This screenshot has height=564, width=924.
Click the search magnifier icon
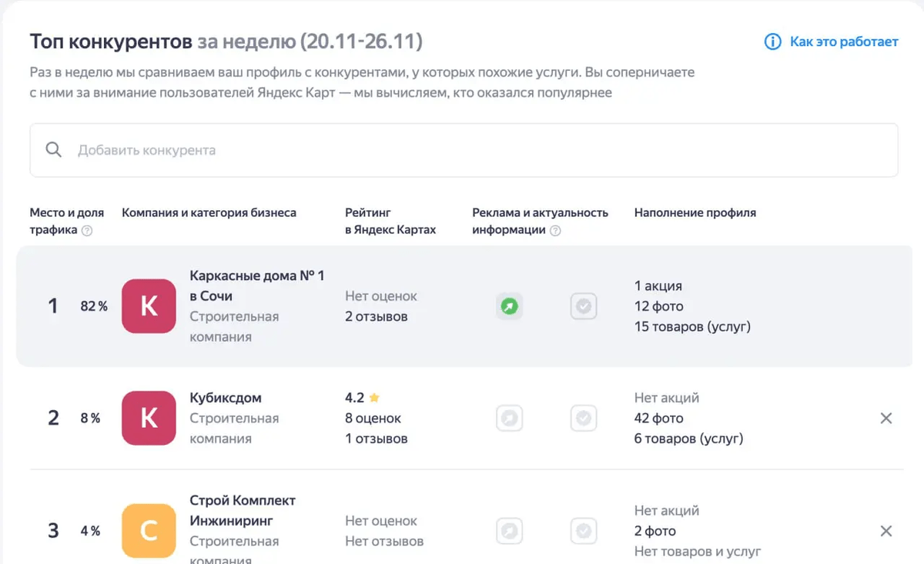(x=53, y=150)
